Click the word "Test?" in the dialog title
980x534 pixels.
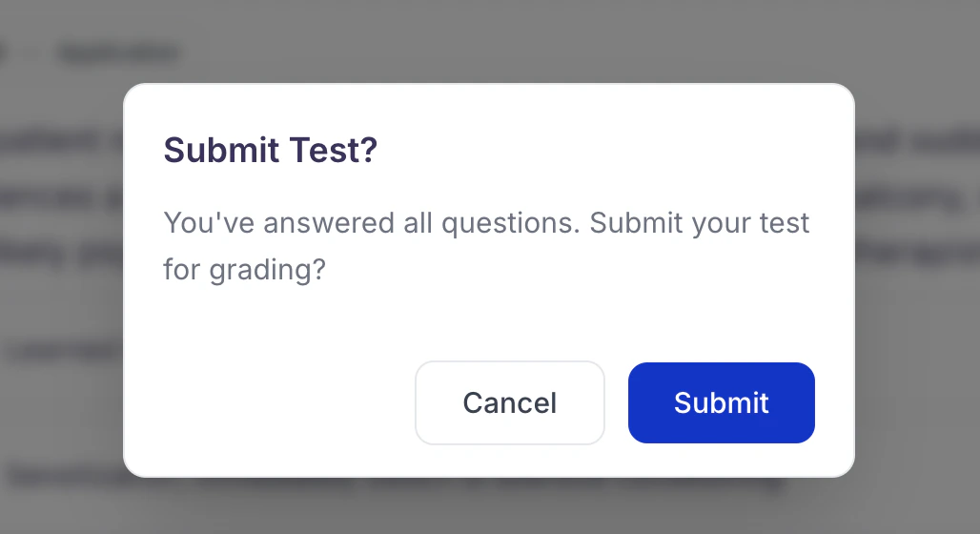pyautogui.click(x=334, y=150)
